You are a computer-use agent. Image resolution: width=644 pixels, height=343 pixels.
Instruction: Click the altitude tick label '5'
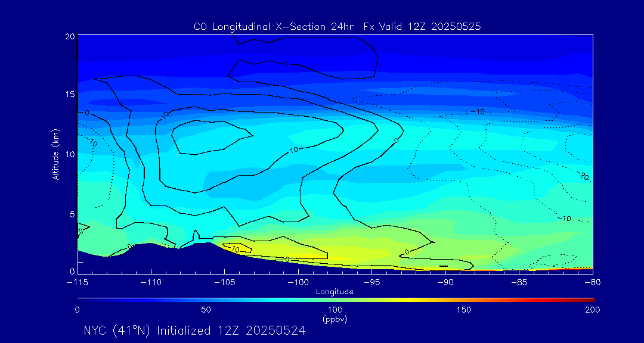pos(72,214)
